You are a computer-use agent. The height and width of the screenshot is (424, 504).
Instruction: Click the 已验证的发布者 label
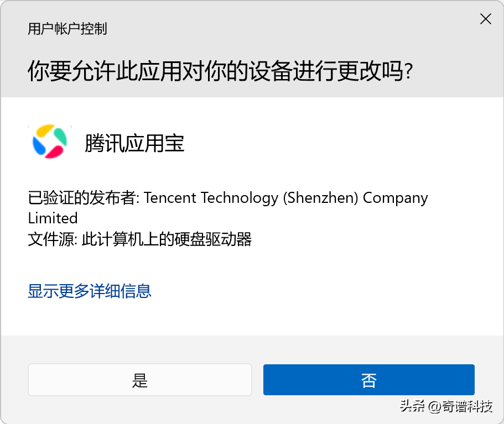(84, 197)
